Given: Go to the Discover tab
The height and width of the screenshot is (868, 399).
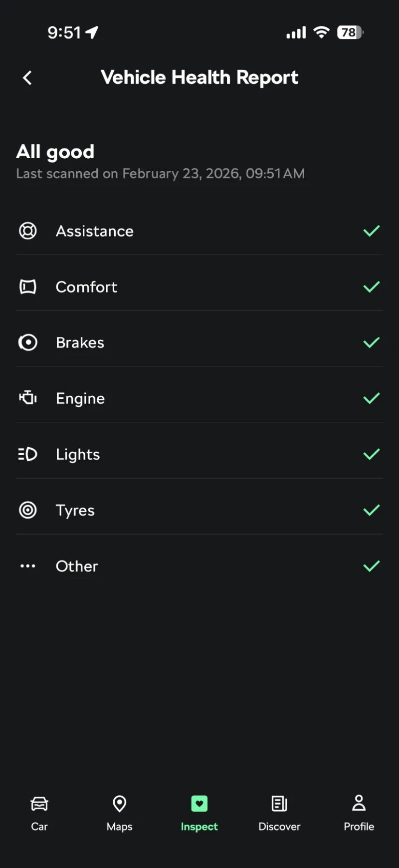Looking at the screenshot, I should (279, 813).
